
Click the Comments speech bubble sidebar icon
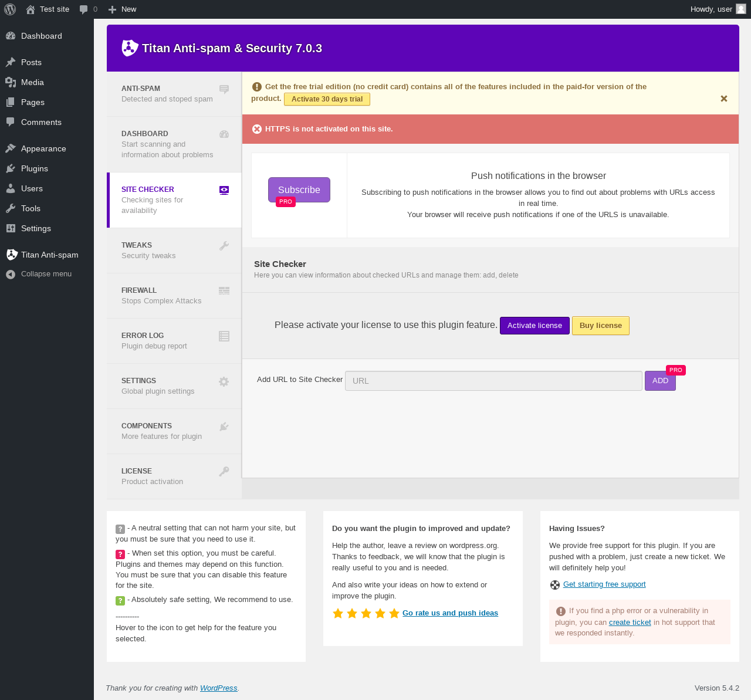point(11,122)
